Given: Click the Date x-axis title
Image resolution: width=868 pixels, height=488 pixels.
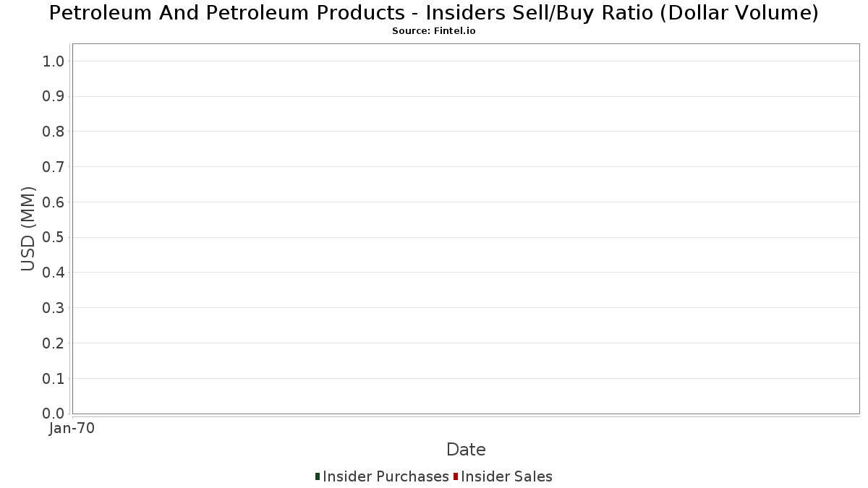Looking at the screenshot, I should tap(466, 449).
